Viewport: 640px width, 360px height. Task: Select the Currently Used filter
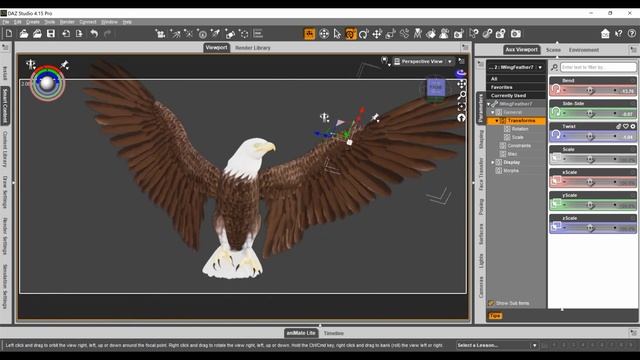pos(516,96)
